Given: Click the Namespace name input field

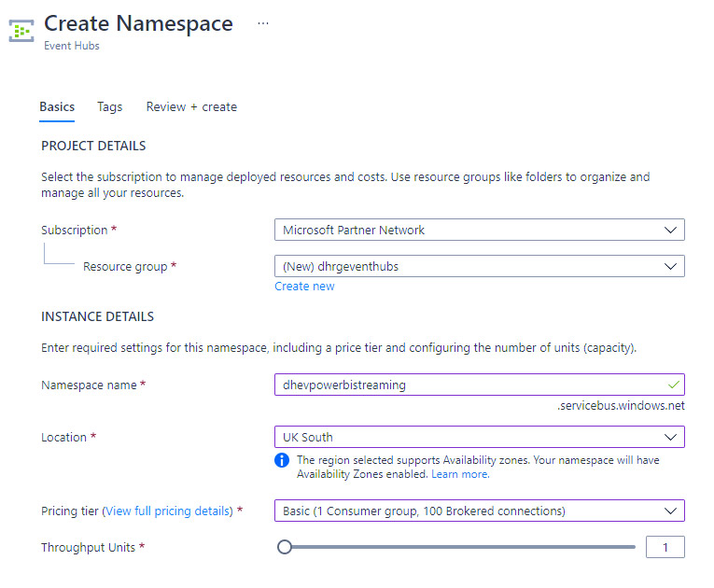Looking at the screenshot, I should click(480, 385).
